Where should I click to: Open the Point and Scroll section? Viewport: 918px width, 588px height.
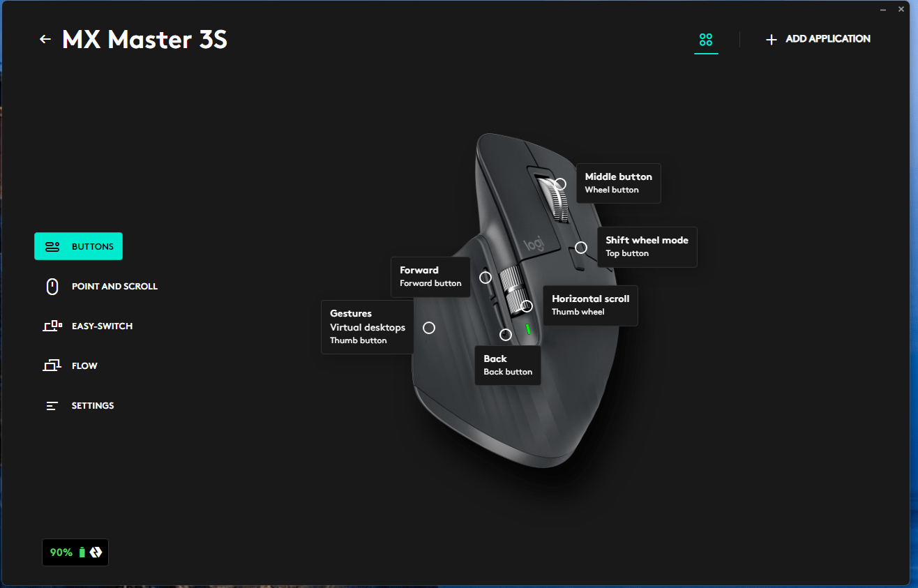pos(114,286)
